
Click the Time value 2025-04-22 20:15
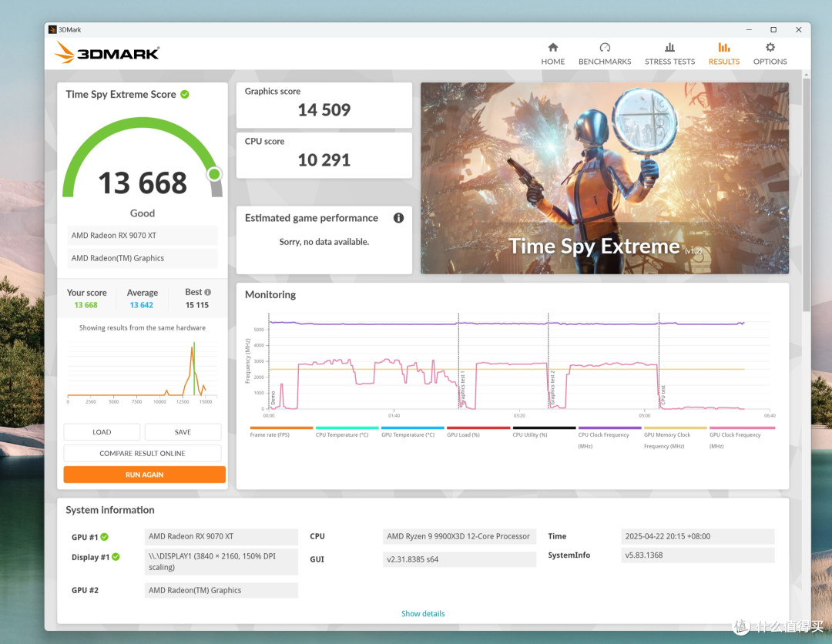pyautogui.click(x=697, y=536)
